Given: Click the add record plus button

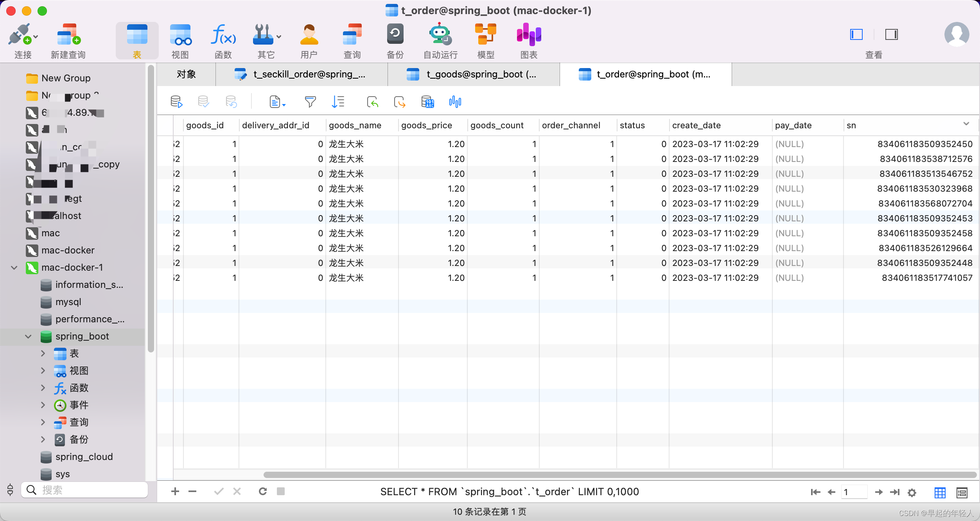Looking at the screenshot, I should point(175,491).
